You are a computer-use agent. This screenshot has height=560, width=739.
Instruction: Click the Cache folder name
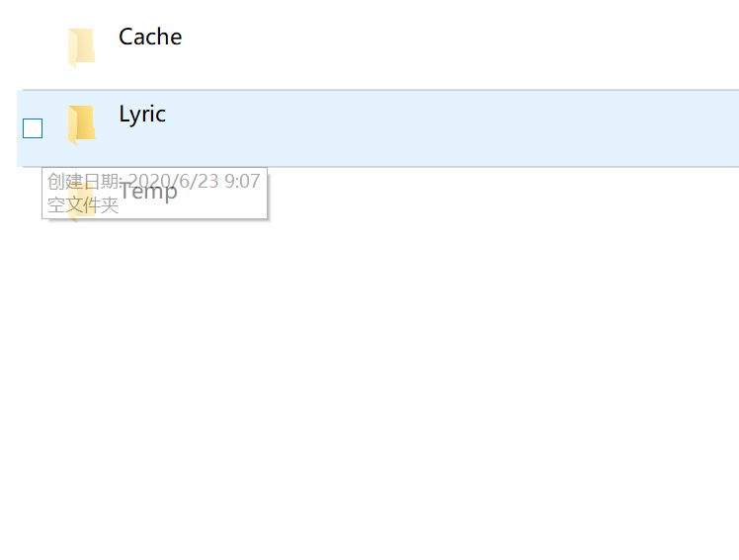pos(150,37)
